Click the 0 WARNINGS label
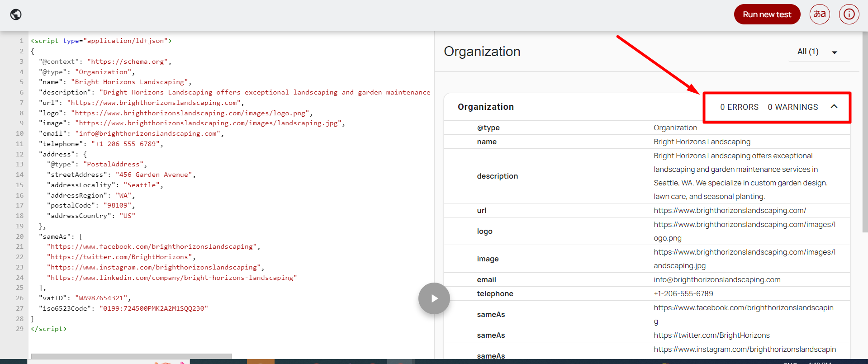868x364 pixels. pyautogui.click(x=793, y=107)
